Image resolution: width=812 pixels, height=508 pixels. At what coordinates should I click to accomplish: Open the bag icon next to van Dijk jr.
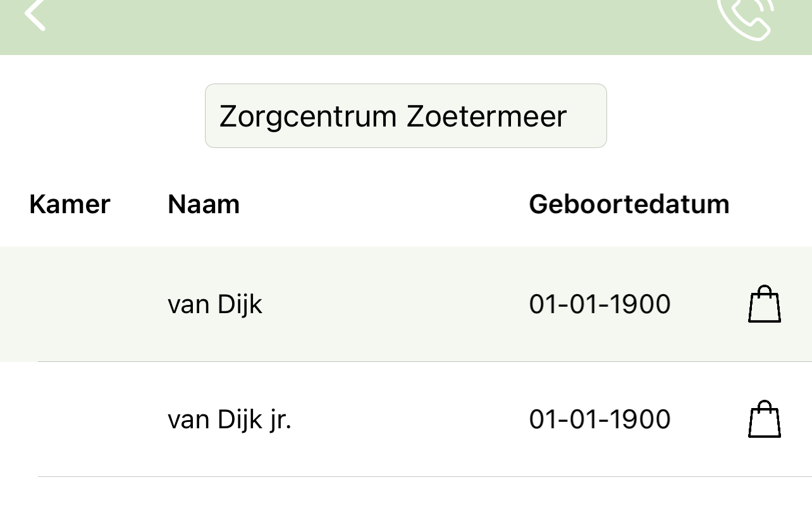click(x=764, y=419)
